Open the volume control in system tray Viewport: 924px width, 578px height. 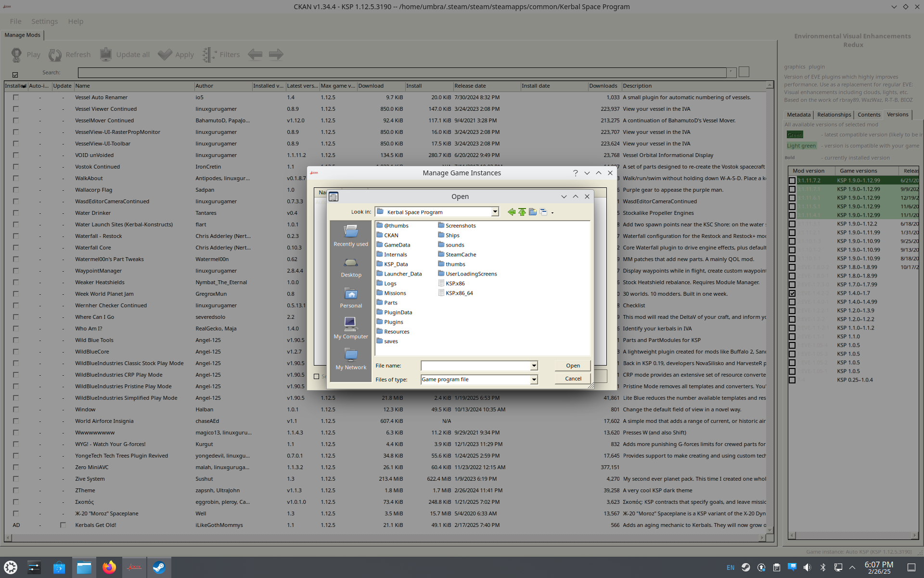coord(807,567)
